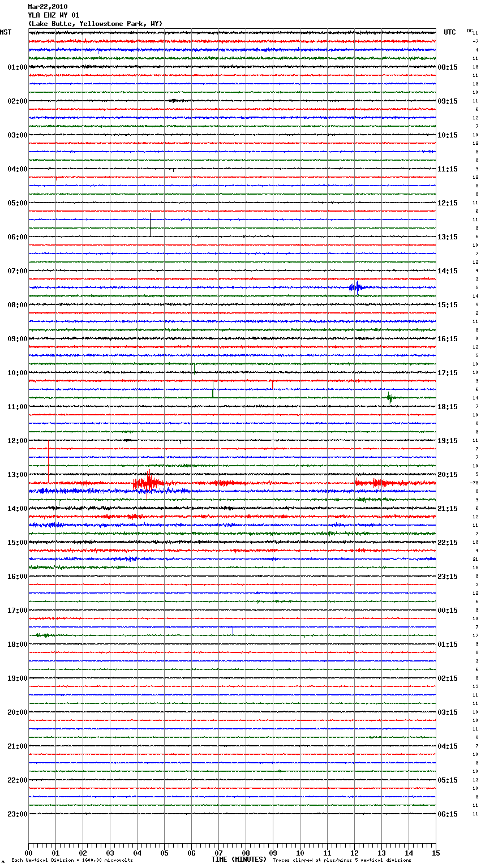Click the black blip near minute 05 on the 02:00 trace
The height and width of the screenshot is (868, 481).
pyautogui.click(x=174, y=101)
